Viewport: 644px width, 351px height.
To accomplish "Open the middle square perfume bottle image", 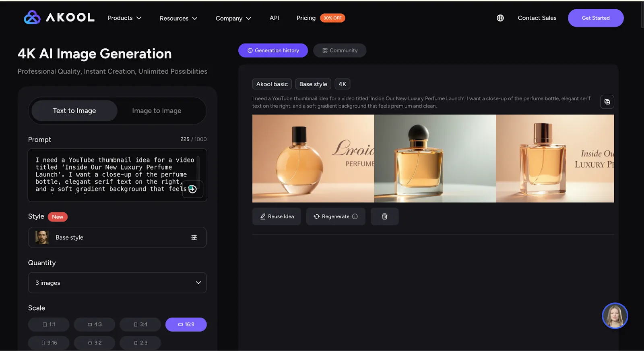I will pos(435,158).
